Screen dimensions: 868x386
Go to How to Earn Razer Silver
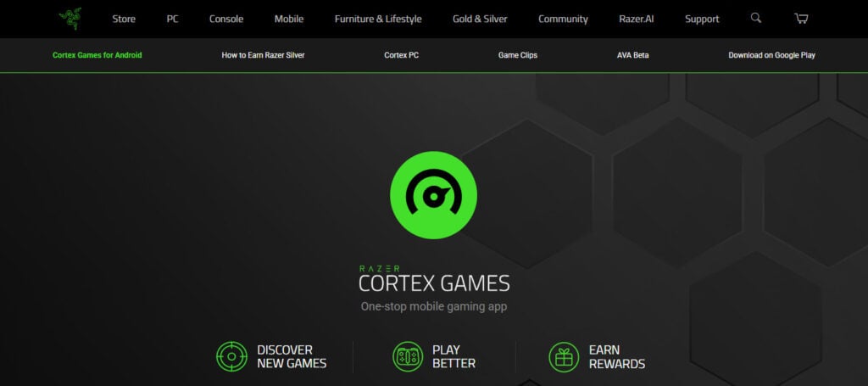pyautogui.click(x=263, y=55)
